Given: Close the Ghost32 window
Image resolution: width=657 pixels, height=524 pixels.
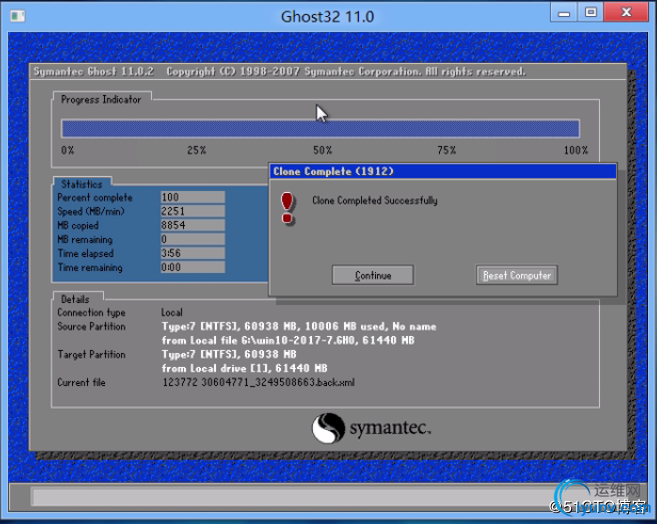Looking at the screenshot, I should pos(626,13).
